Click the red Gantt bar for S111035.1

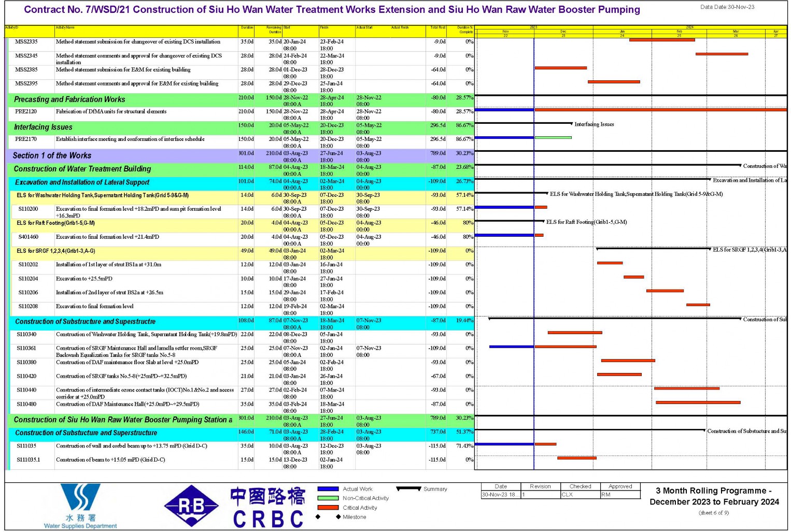point(577,458)
